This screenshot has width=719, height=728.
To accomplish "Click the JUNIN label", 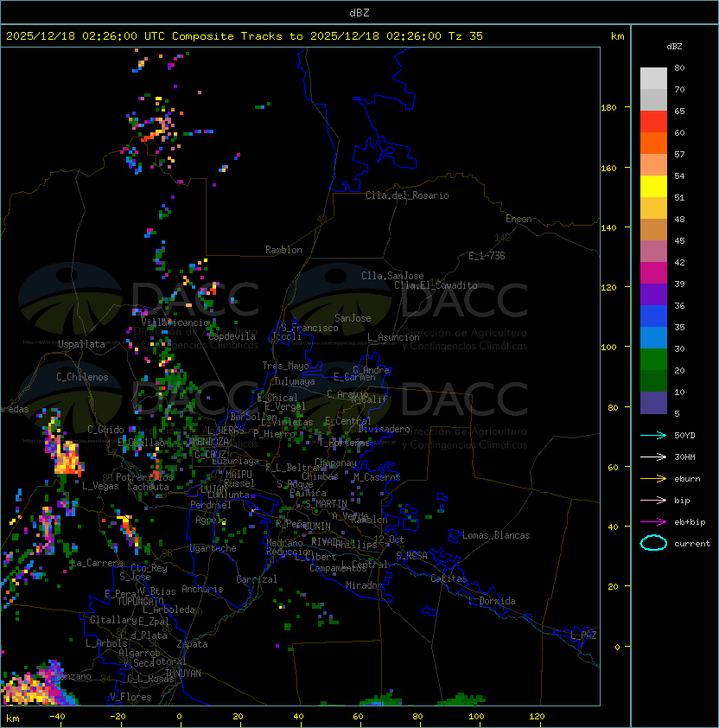I will pos(317,527).
